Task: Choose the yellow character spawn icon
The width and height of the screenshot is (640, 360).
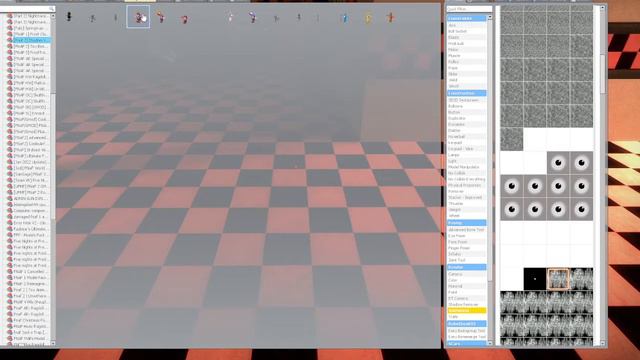Action: click(x=368, y=18)
